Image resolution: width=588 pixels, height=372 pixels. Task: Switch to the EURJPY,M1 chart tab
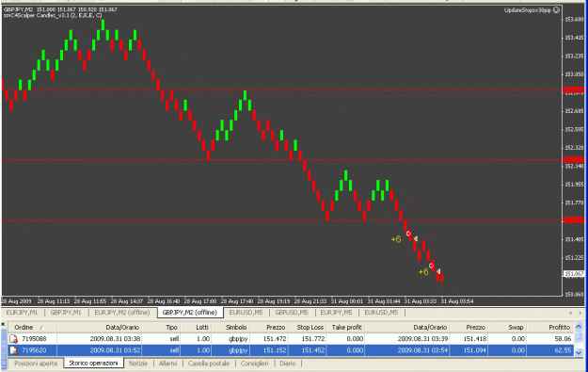coord(23,313)
